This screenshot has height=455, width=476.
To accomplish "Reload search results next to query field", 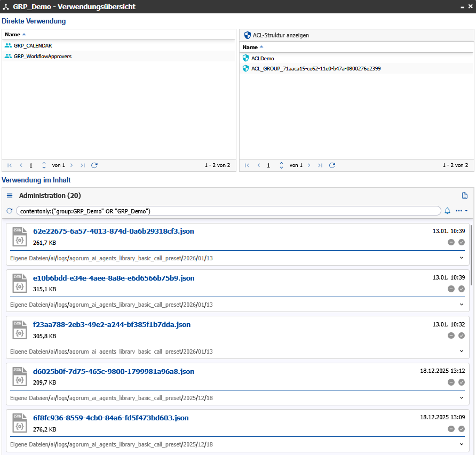I will pyautogui.click(x=9, y=211).
